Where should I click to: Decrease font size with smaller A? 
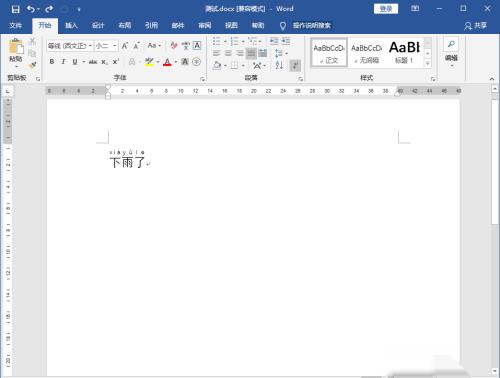(x=136, y=46)
